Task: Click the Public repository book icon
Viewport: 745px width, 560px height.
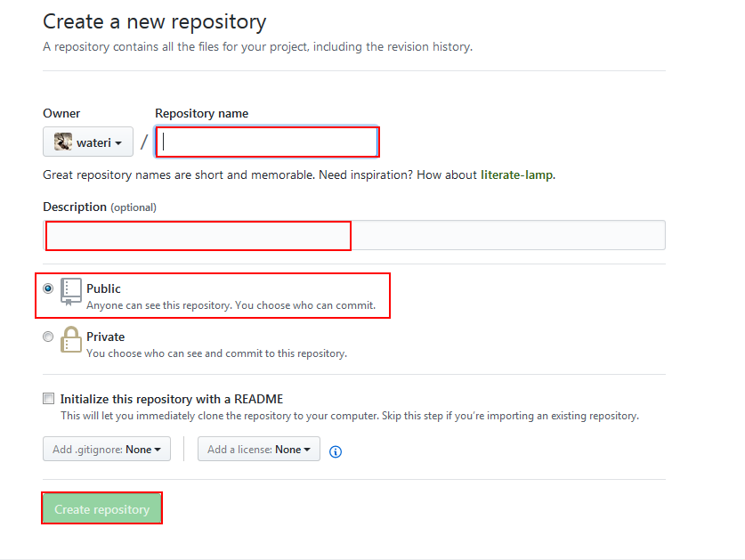Action: coord(71,292)
